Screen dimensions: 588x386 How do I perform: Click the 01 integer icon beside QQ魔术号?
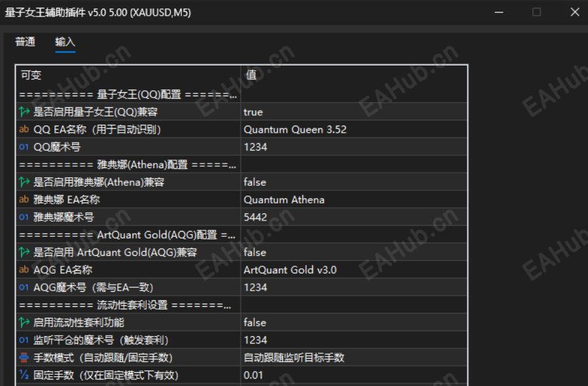24,147
